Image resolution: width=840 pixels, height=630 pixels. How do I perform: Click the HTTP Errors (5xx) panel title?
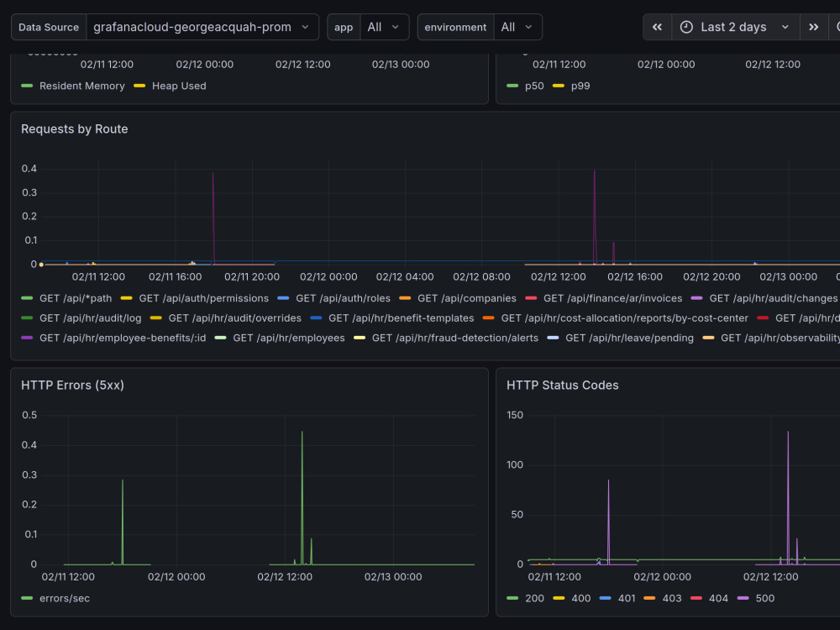(x=72, y=386)
